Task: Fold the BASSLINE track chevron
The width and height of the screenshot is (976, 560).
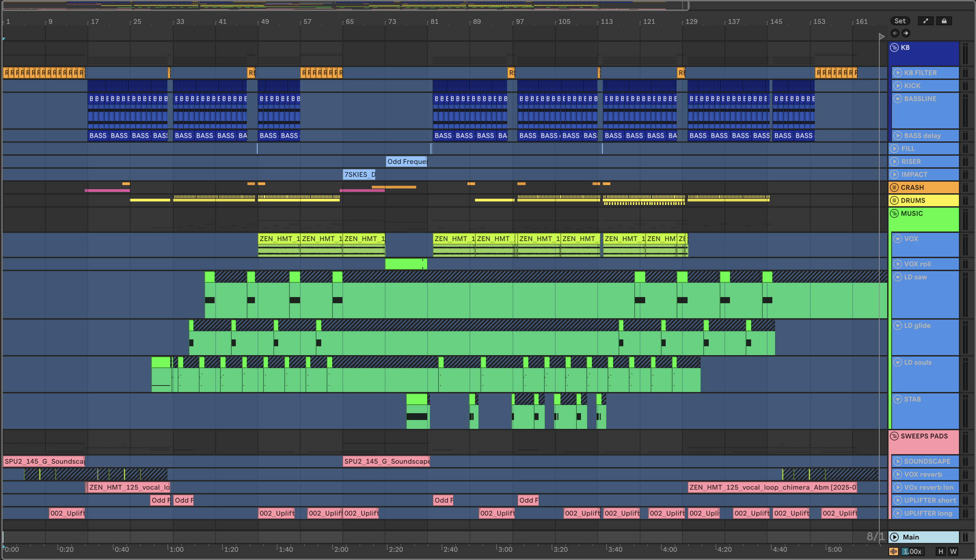Action: (897, 99)
